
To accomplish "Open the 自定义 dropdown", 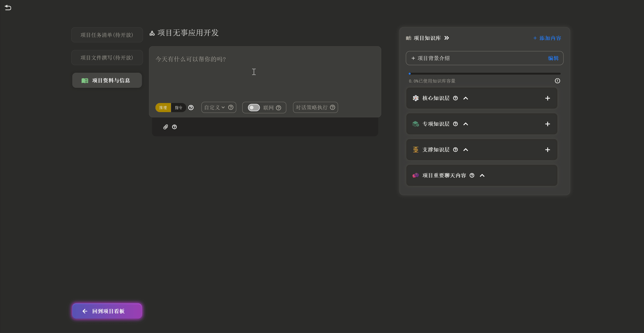I will (x=214, y=108).
